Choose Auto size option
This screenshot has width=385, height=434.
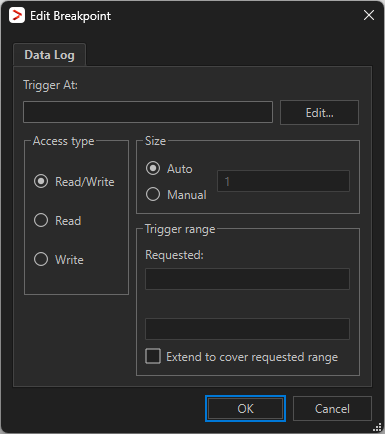(169, 169)
